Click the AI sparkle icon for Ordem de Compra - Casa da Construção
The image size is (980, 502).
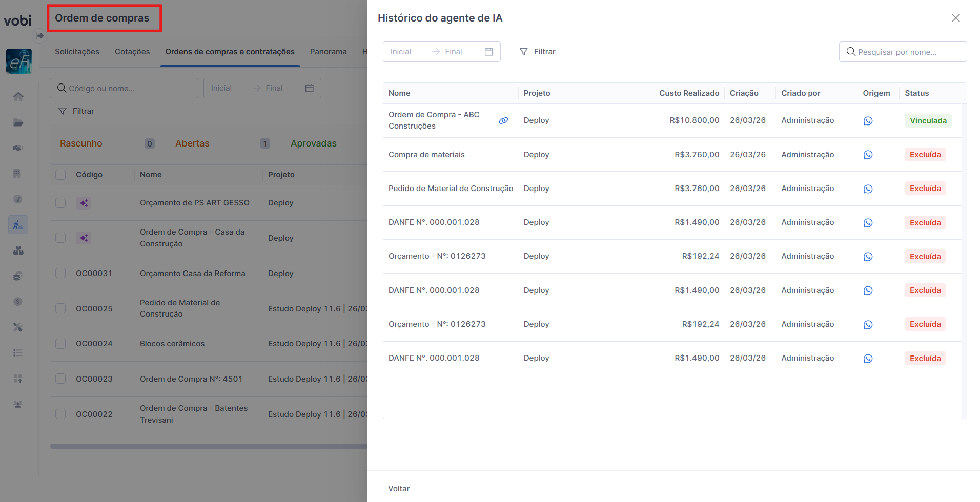pos(84,238)
